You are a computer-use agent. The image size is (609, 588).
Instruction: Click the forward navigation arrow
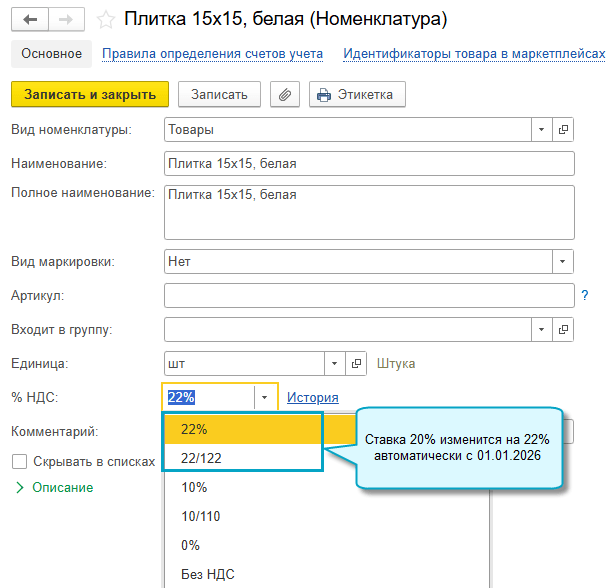pos(64,19)
